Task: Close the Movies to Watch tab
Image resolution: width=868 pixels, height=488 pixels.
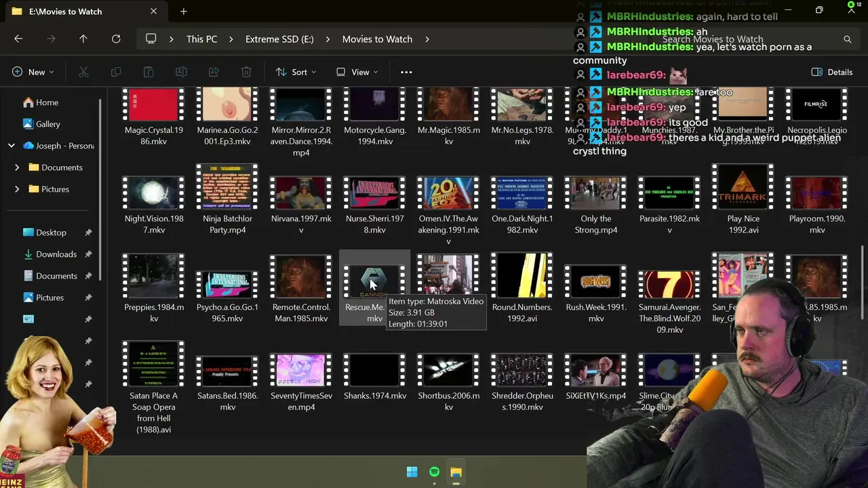Action: click(x=154, y=12)
